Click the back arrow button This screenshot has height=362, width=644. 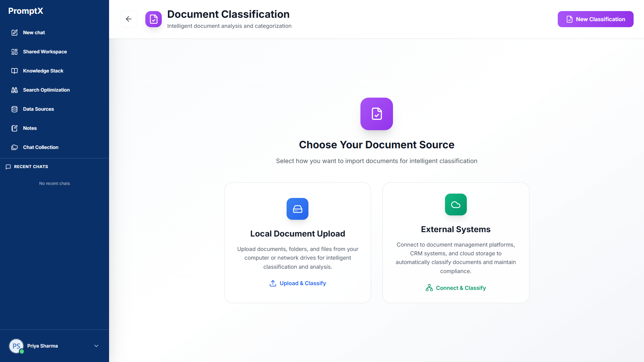[129, 19]
